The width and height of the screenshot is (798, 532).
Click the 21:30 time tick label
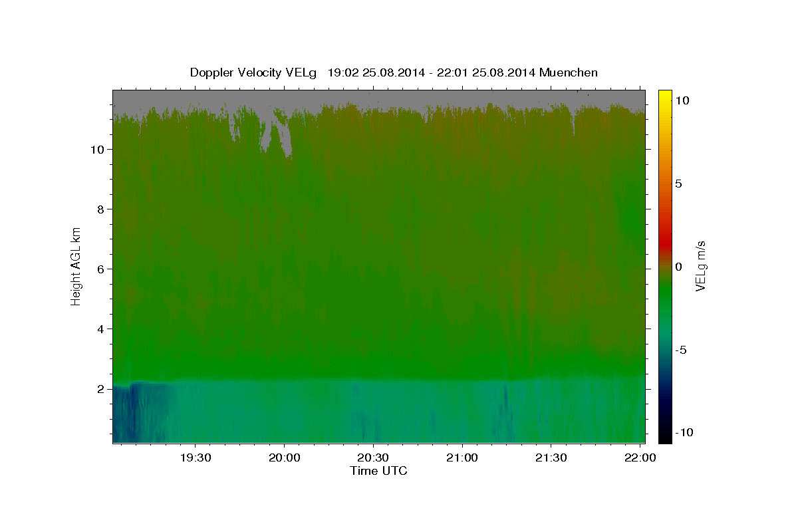[x=551, y=458]
